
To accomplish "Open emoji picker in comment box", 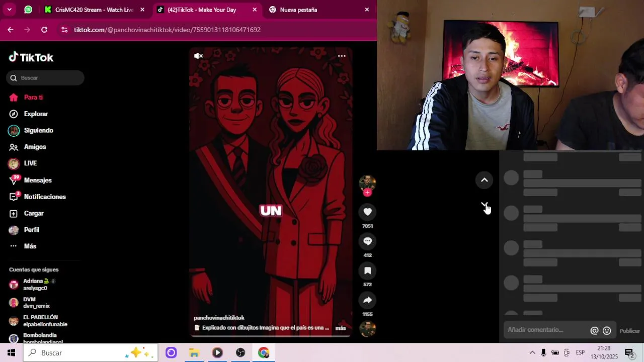I will click(607, 331).
